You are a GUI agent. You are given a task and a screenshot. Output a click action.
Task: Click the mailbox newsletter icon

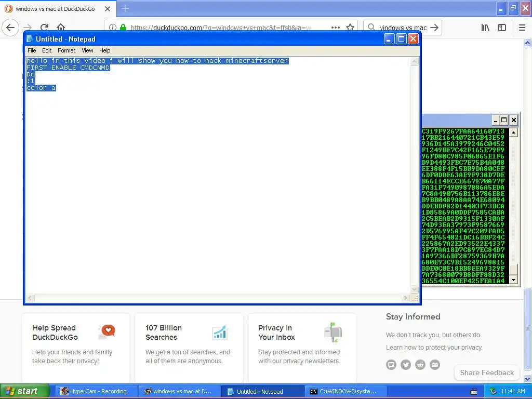coord(333,332)
